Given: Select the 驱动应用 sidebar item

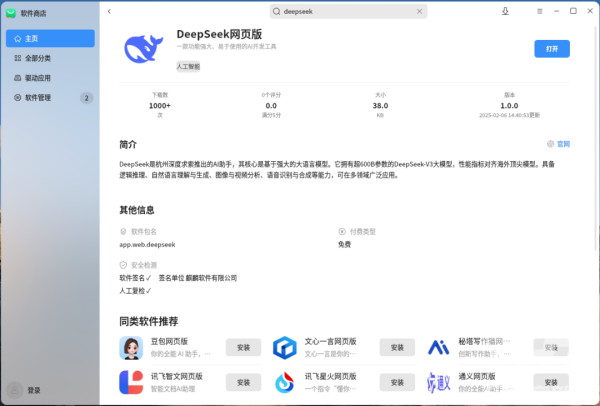Looking at the screenshot, I should (x=50, y=78).
